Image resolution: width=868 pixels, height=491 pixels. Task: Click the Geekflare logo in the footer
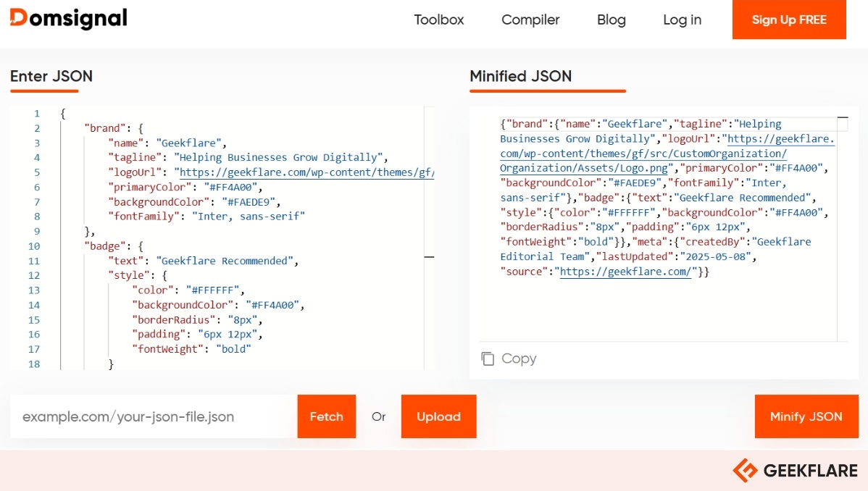pyautogui.click(x=795, y=471)
